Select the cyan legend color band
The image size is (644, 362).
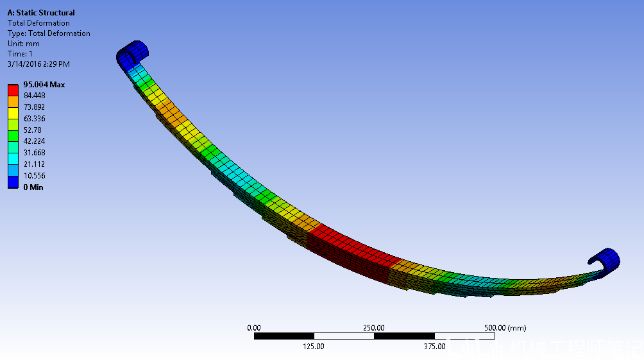pos(13,159)
